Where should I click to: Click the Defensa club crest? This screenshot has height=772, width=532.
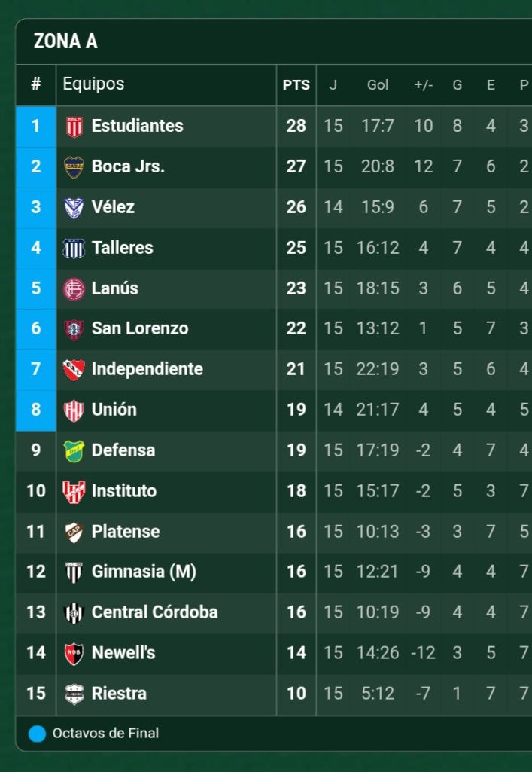(x=73, y=450)
